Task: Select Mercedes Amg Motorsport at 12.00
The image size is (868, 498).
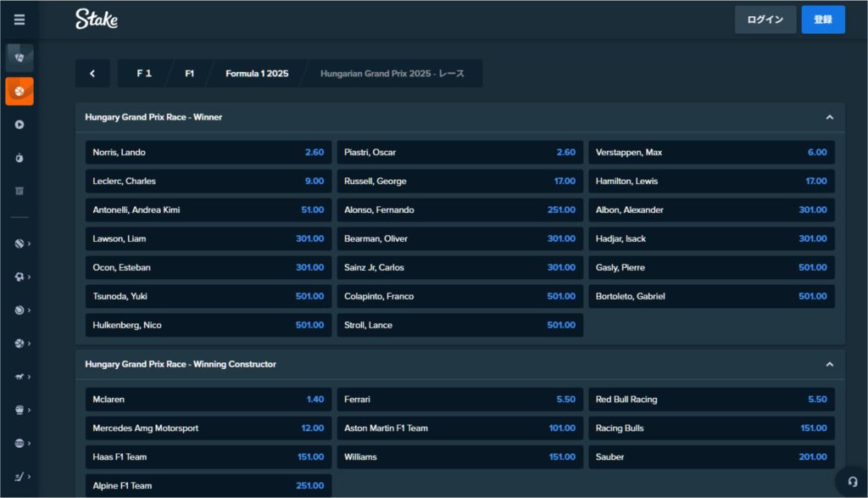Action: (x=209, y=428)
